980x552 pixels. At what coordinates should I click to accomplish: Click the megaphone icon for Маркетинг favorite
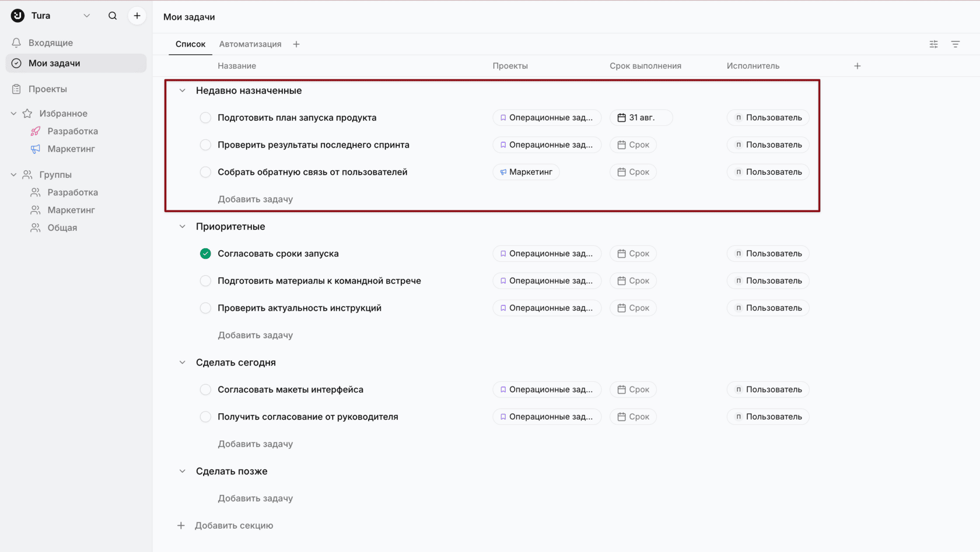36,149
